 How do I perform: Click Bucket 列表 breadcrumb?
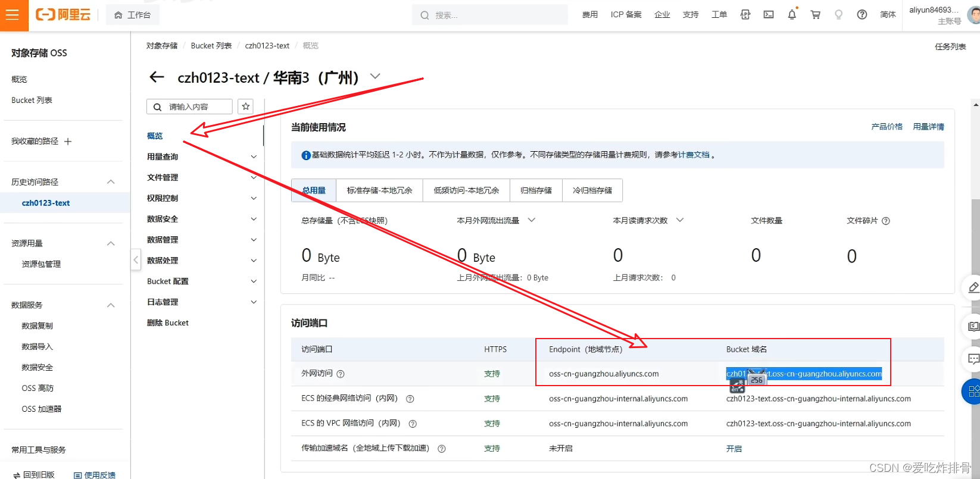click(211, 46)
